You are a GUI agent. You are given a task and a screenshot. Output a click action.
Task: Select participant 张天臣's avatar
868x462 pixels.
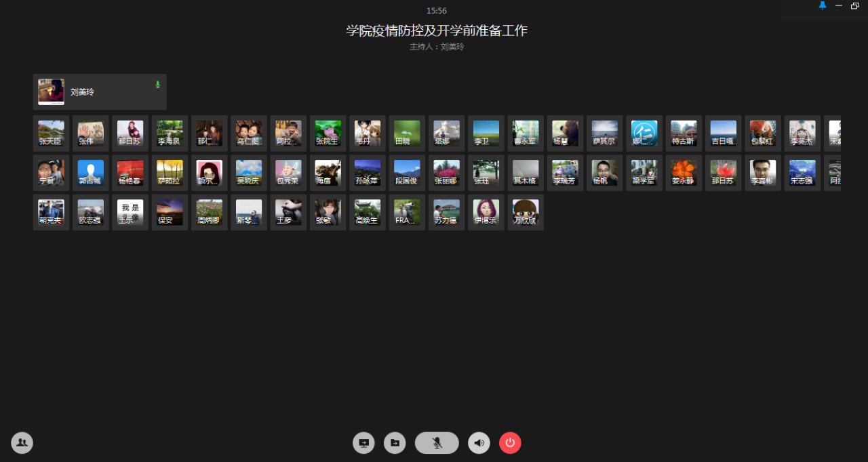(51, 133)
